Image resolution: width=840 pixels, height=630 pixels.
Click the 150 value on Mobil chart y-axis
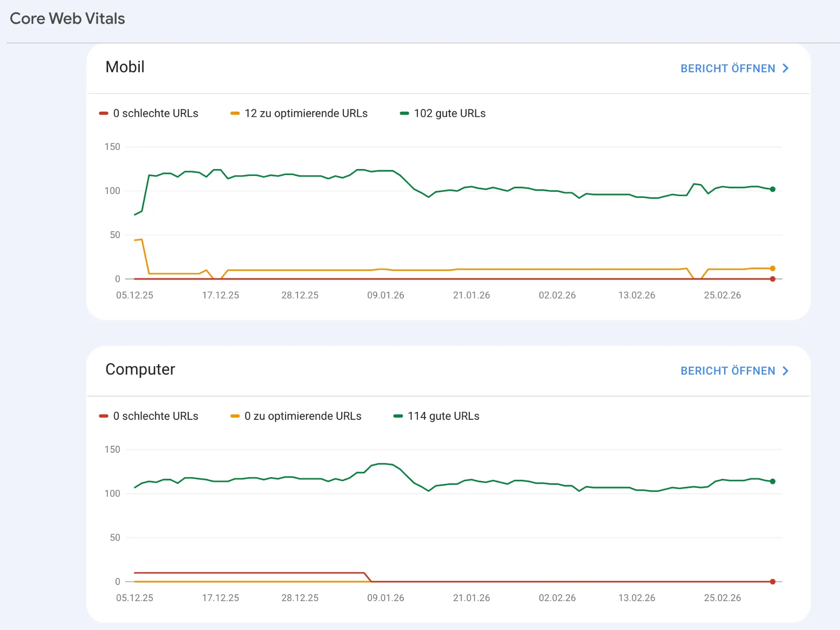click(x=112, y=147)
